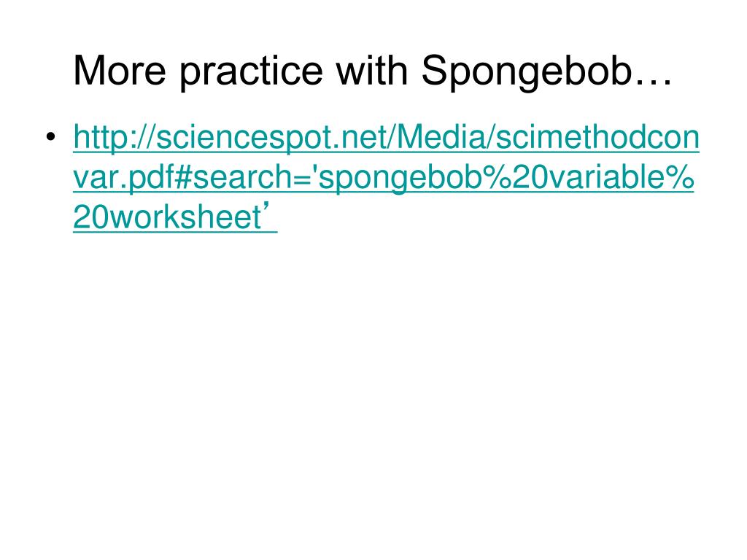Click the 'More practice with Spongebob…' title

(372, 71)
